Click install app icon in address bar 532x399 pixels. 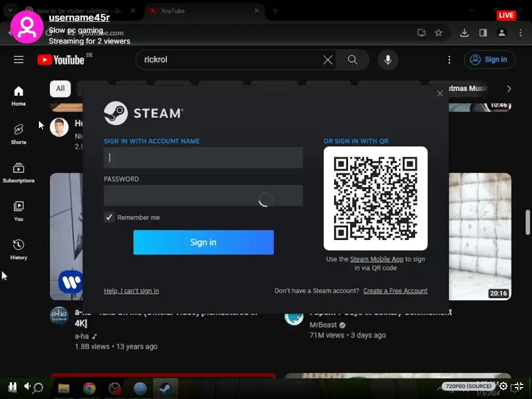[x=422, y=33]
